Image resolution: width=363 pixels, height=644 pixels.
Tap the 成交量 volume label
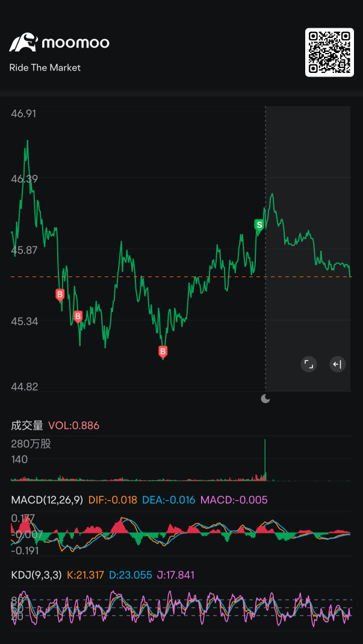coord(27,425)
